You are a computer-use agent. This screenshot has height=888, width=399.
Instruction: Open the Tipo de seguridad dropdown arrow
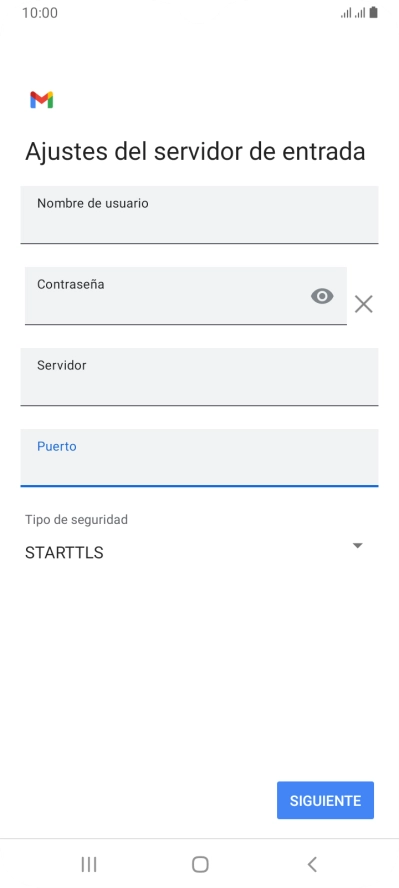(x=357, y=545)
